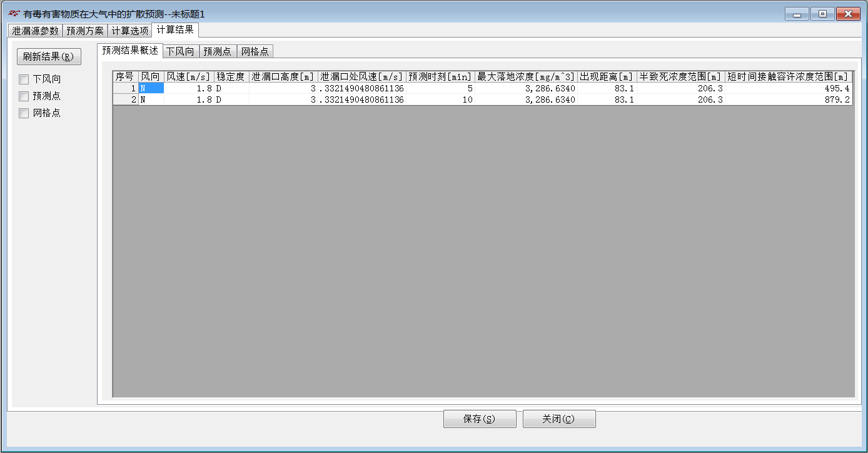Select the 预测结果概述 sub-tab
Image resolution: width=868 pixels, height=453 pixels.
[130, 51]
